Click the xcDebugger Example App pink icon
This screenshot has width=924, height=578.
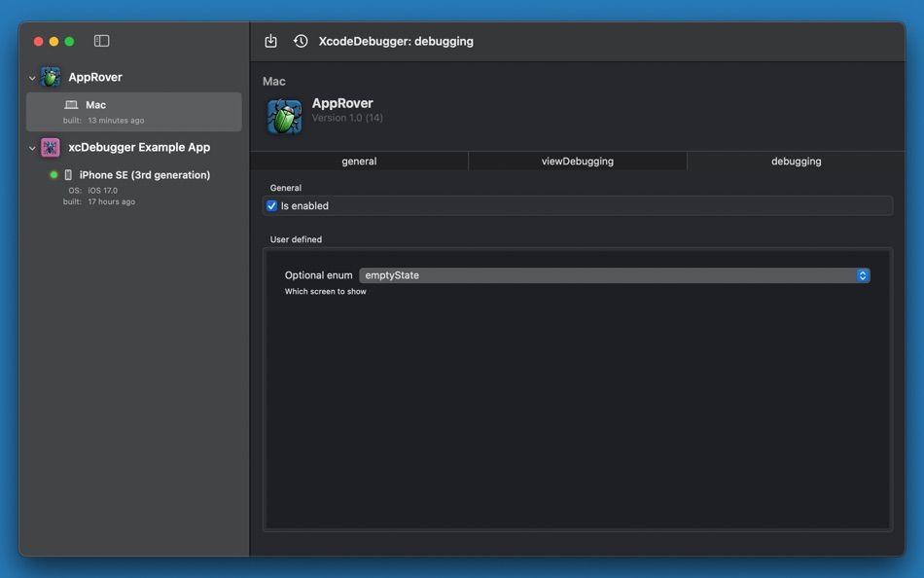pos(50,148)
